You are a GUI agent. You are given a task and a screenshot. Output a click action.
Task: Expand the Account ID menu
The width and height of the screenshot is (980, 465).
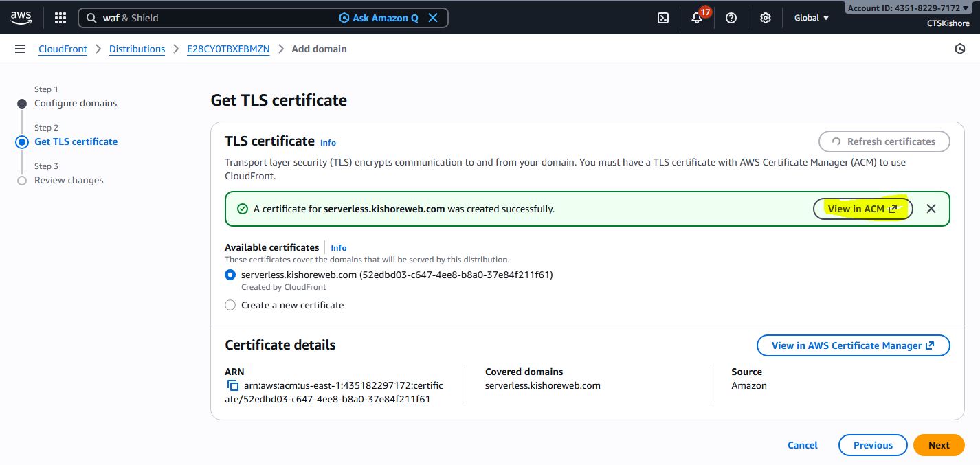pyautogui.click(x=907, y=8)
